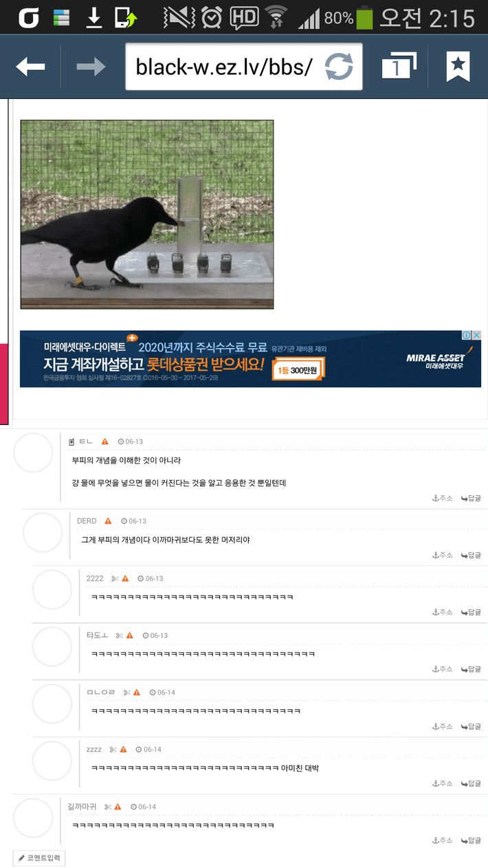Close the Mirae Asset ad with X
Screen dimensions: 488x868
tap(476, 335)
